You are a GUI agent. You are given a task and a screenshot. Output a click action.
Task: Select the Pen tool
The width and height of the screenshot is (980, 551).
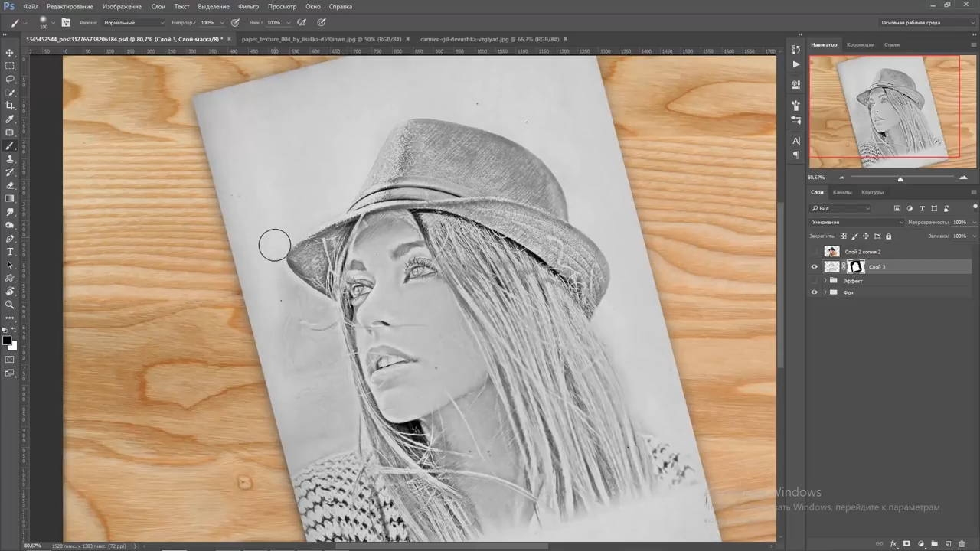click(x=10, y=239)
